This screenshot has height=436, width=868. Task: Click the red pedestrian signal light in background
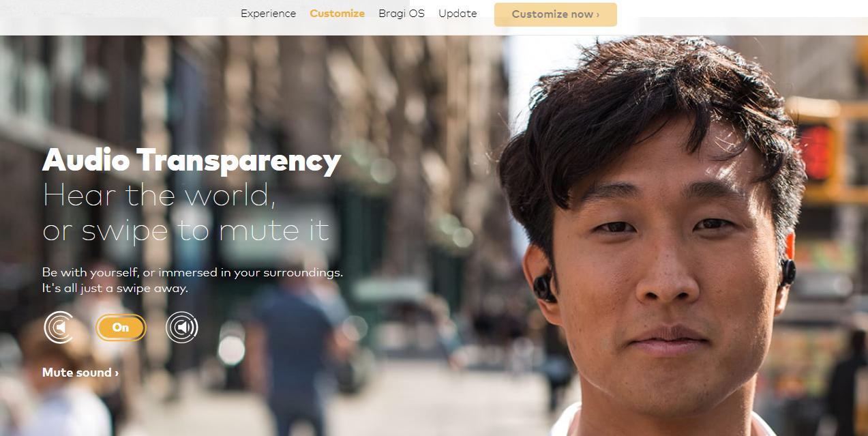(x=818, y=150)
